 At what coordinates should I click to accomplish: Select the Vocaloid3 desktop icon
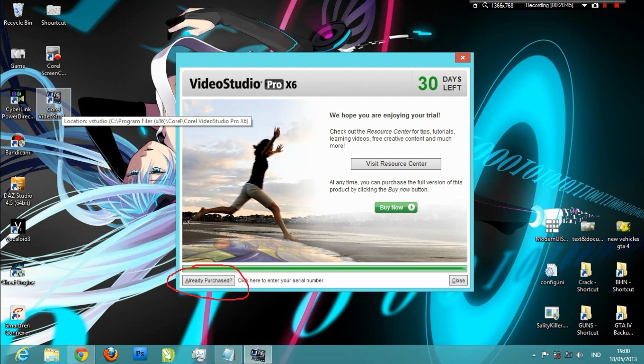coord(18,231)
